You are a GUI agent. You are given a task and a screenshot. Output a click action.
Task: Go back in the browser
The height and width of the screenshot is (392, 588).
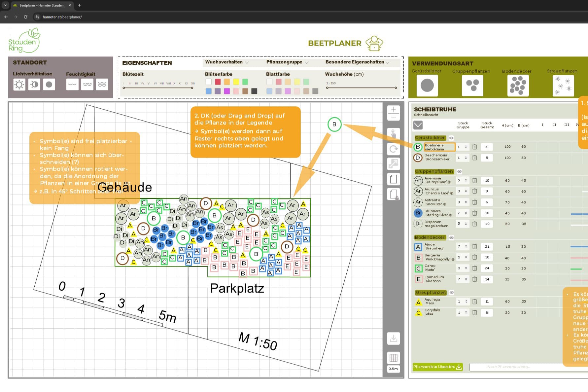coord(6,17)
